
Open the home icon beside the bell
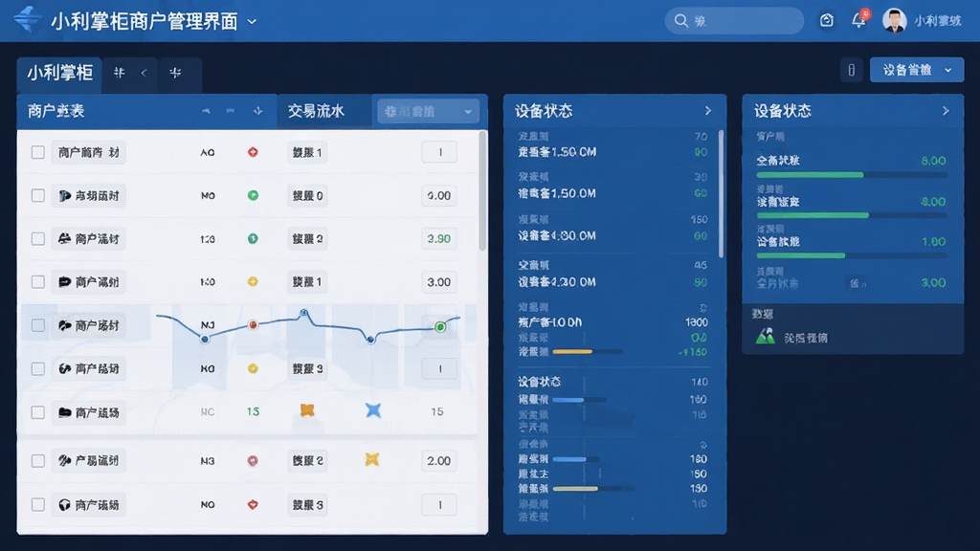point(826,21)
